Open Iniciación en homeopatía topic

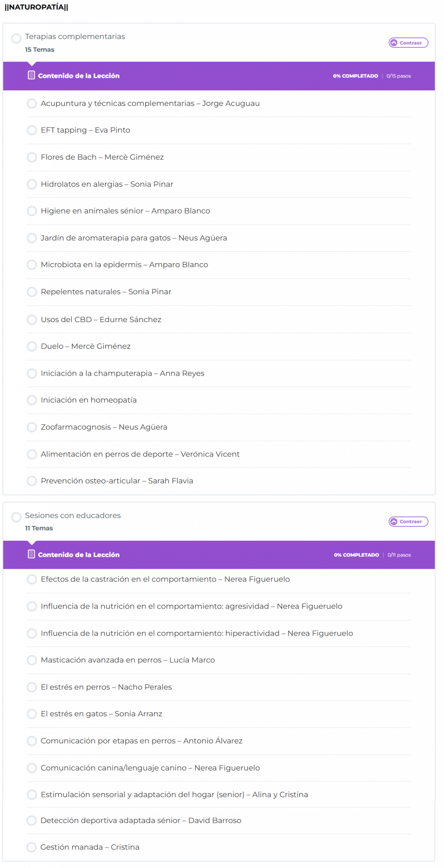(x=89, y=400)
